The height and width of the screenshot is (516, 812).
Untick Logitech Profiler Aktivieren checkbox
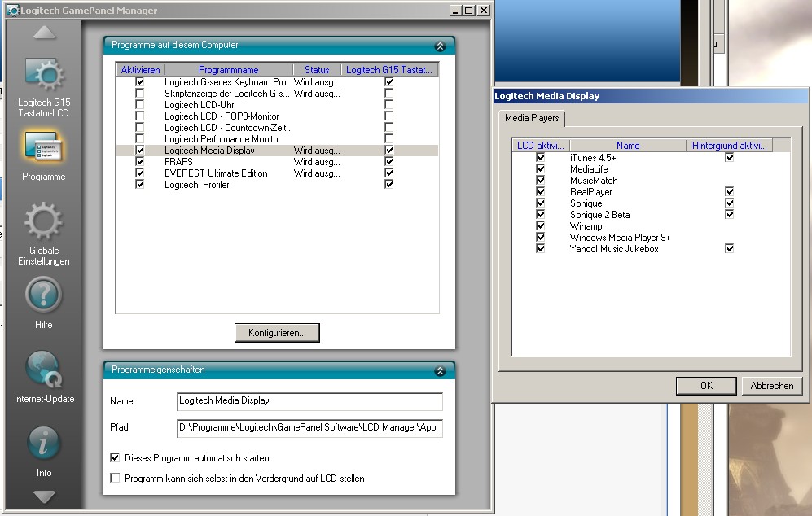(140, 184)
